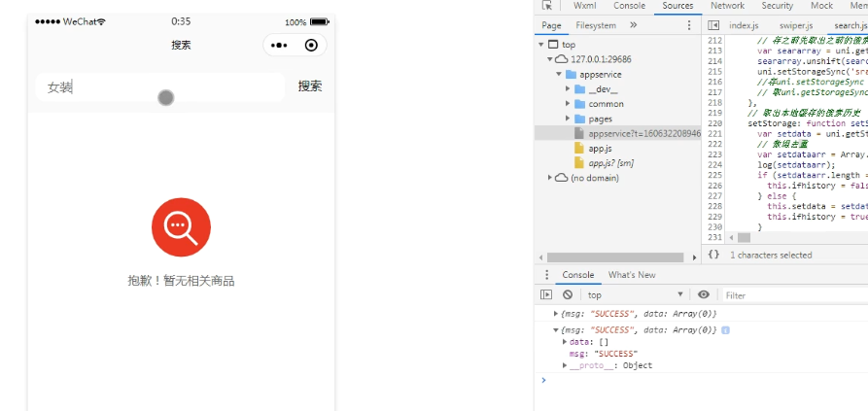Click the console Filter input
This screenshot has width=868, height=411.
(795, 295)
